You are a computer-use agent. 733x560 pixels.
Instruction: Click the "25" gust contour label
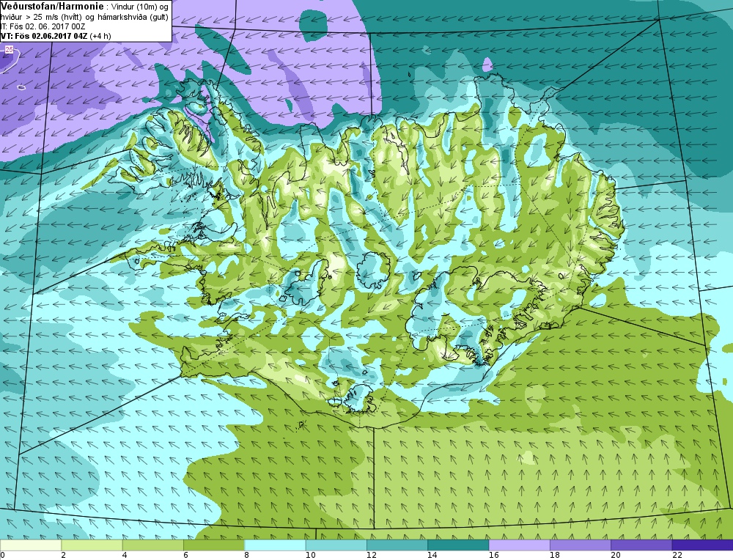10,49
